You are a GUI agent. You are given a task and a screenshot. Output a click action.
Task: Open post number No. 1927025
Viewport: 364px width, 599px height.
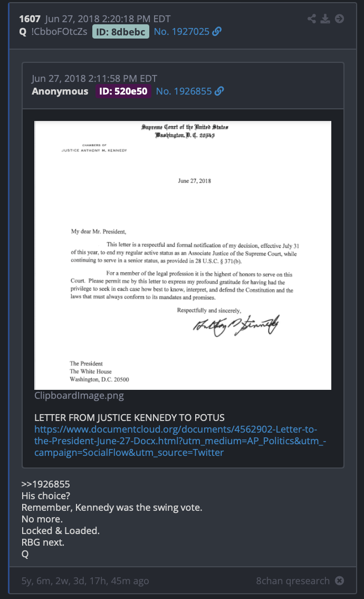click(181, 31)
